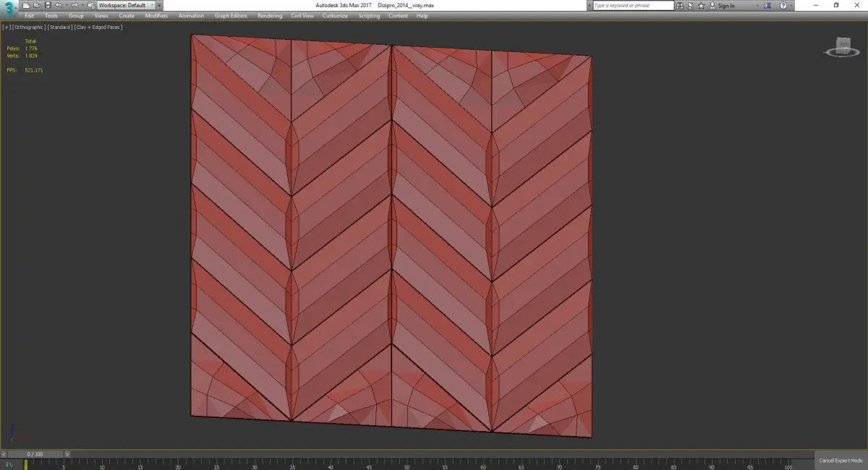
Task: Open the Graph Editors menu
Action: (231, 16)
